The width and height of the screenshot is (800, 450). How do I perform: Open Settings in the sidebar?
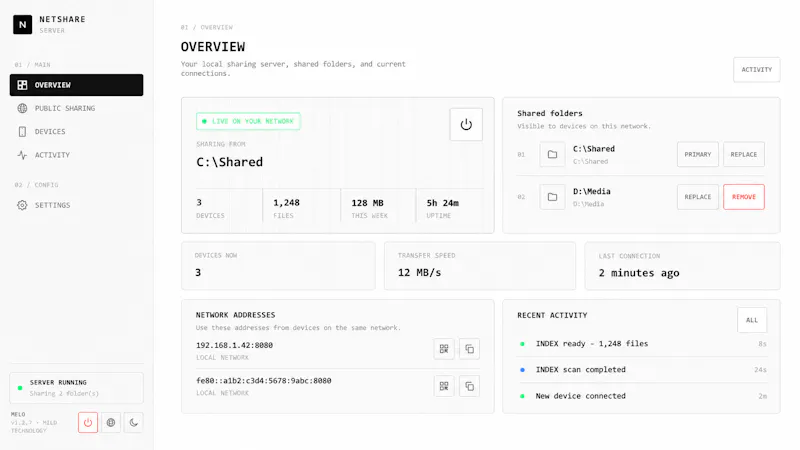pyautogui.click(x=77, y=205)
